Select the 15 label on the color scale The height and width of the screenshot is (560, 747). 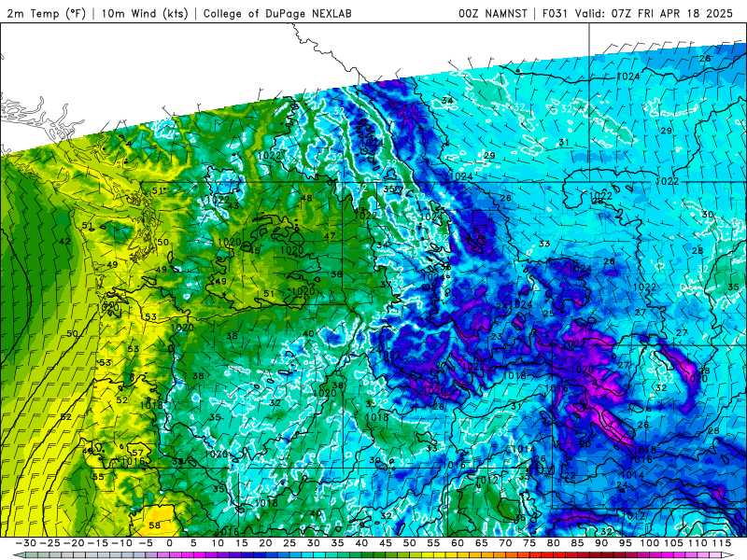coord(242,543)
